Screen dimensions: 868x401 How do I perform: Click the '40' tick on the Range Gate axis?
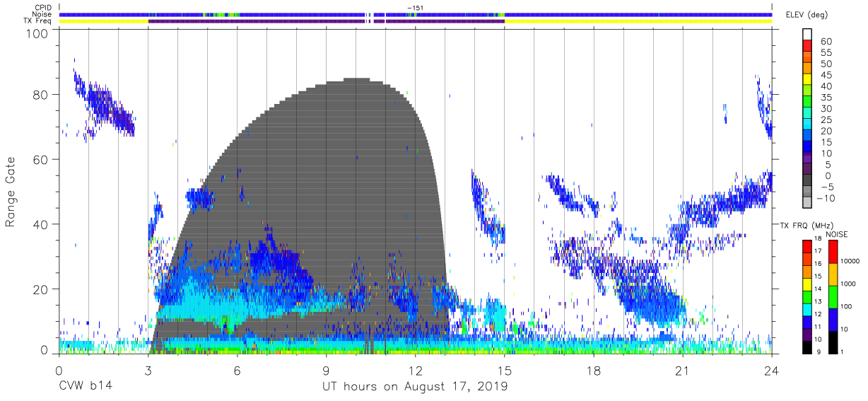pyautogui.click(x=41, y=224)
